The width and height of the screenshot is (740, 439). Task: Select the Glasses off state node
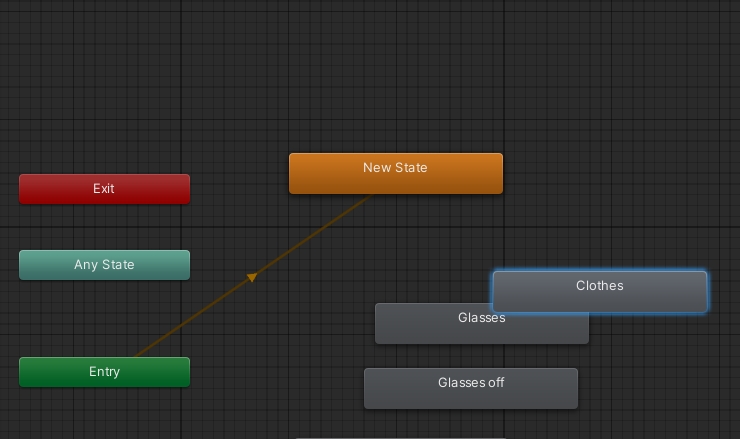pos(471,388)
